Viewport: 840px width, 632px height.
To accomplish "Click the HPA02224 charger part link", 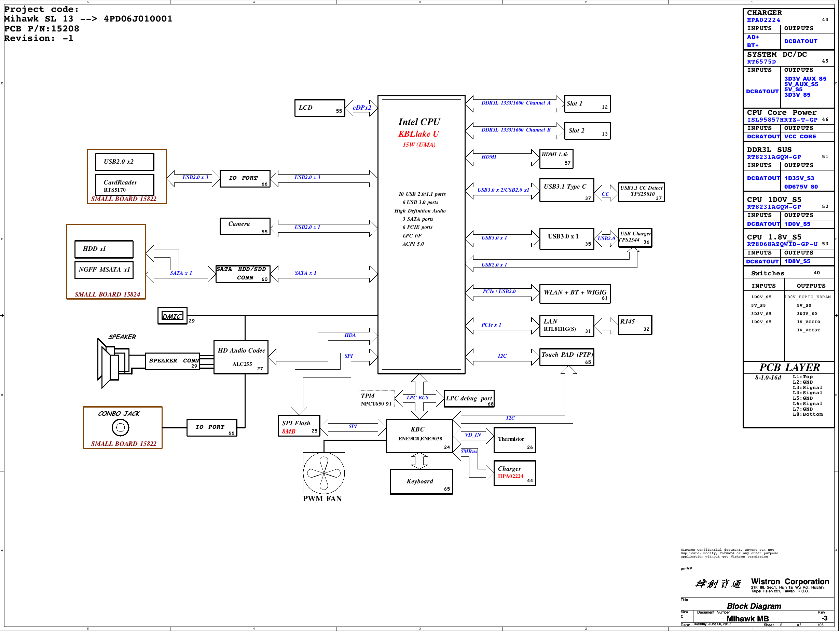I will point(763,20).
